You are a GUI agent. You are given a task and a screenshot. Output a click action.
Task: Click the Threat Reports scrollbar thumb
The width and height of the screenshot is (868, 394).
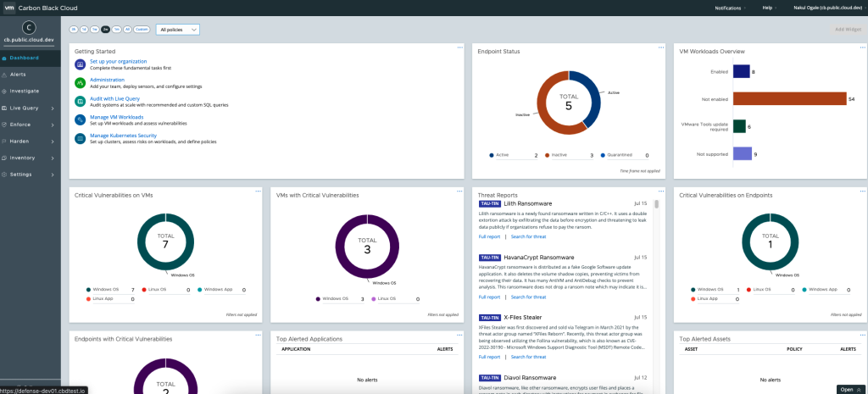pyautogui.click(x=657, y=204)
